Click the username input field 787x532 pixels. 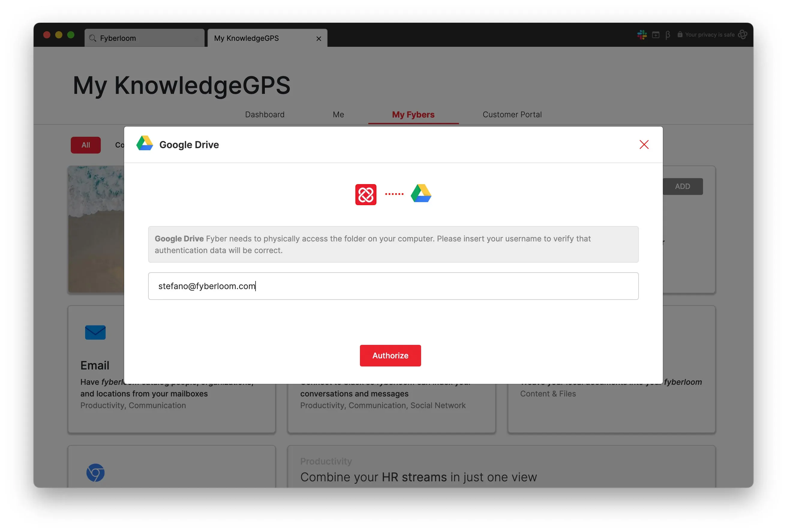pyautogui.click(x=393, y=286)
